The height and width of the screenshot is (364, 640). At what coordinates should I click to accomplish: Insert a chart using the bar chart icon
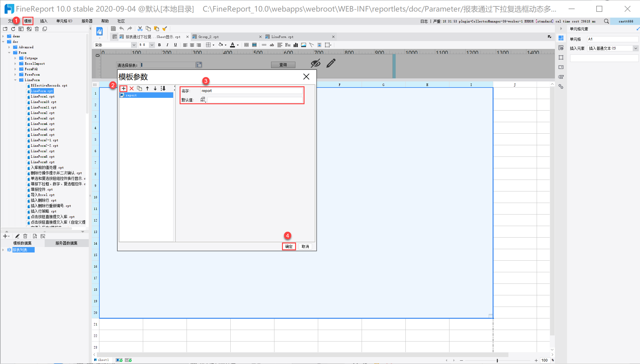[295, 45]
